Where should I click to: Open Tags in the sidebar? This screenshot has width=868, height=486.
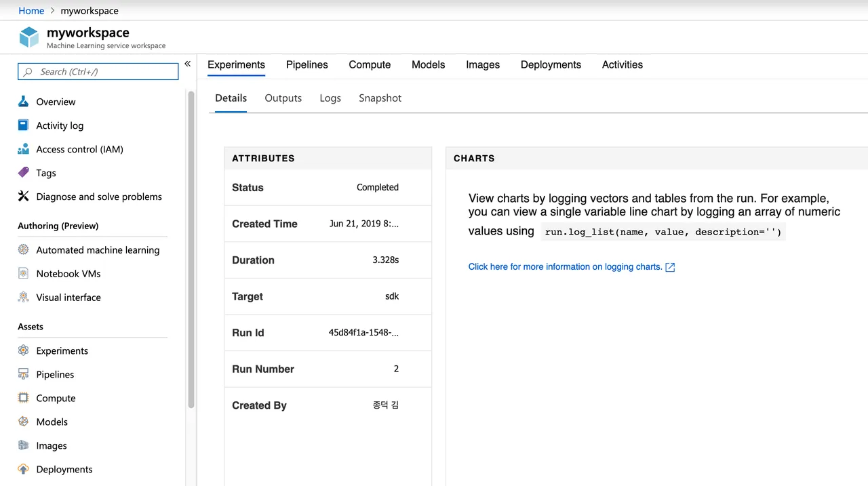tap(46, 173)
